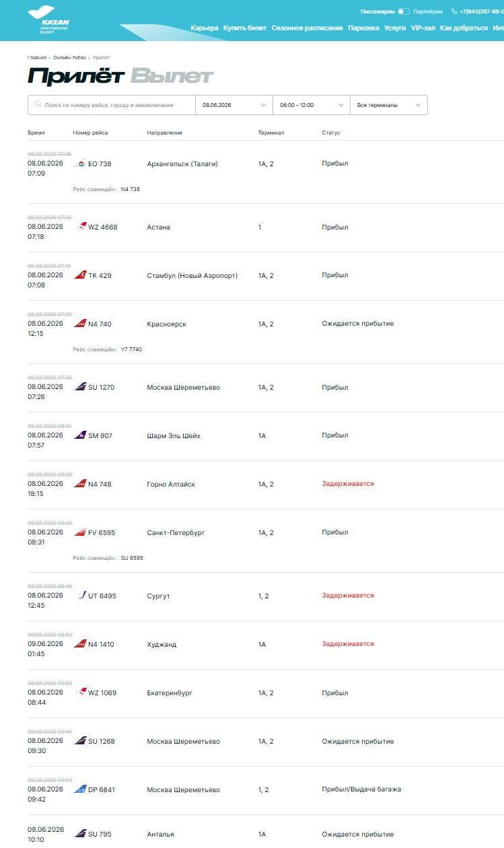The height and width of the screenshot is (848, 504).
Task: Open the Парковка menu item
Action: tap(363, 28)
